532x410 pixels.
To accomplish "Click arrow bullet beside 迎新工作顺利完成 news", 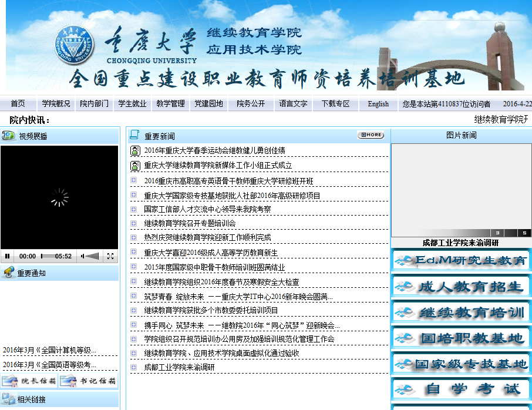I will 134,237.
